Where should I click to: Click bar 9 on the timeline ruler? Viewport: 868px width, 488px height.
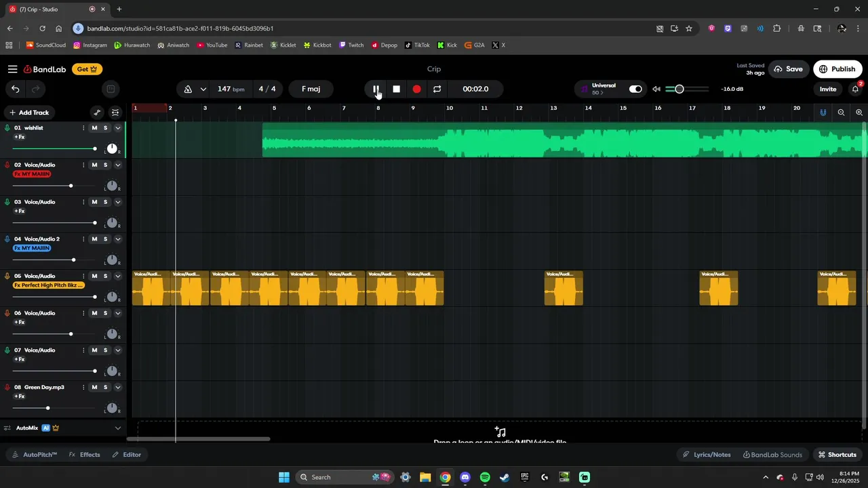[413, 108]
